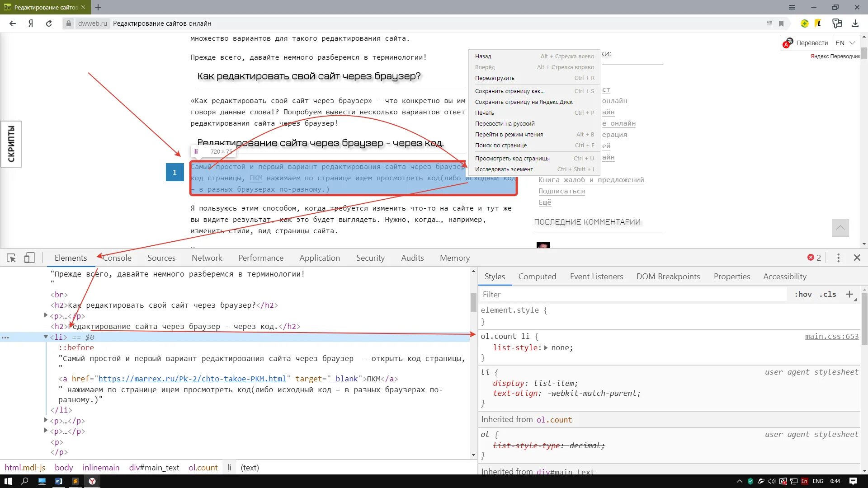
Task: Click the more DevTools options icon
Action: pyautogui.click(x=838, y=258)
